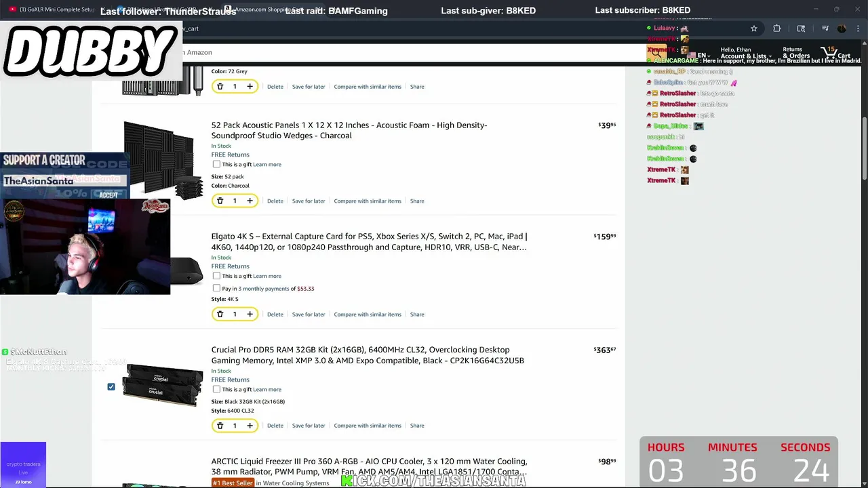
Task: Click the '#1 Best Seller' badge
Action: pyautogui.click(x=233, y=483)
